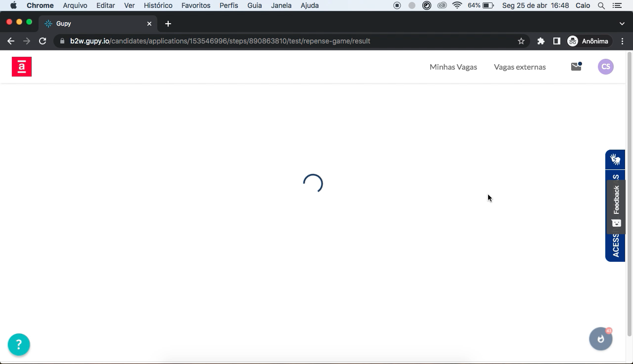
Task: Reload the current page
Action: click(x=43, y=41)
